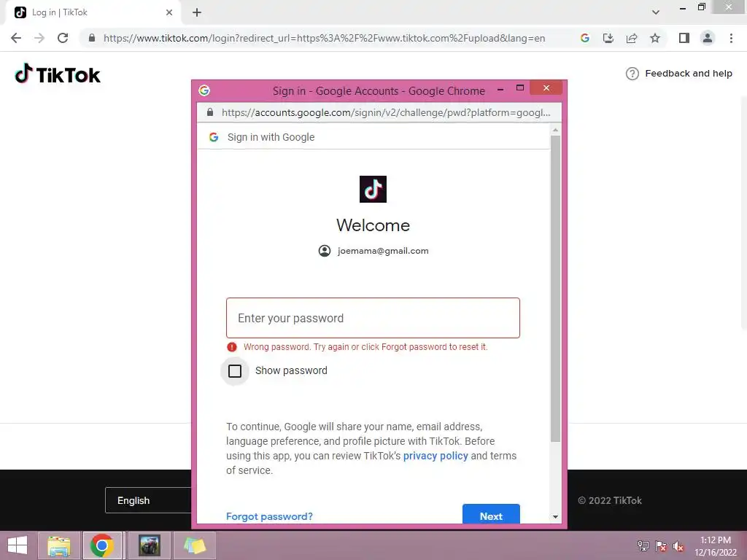Click the Chrome taskbar icon
The height and width of the screenshot is (560, 747).
[102, 545]
